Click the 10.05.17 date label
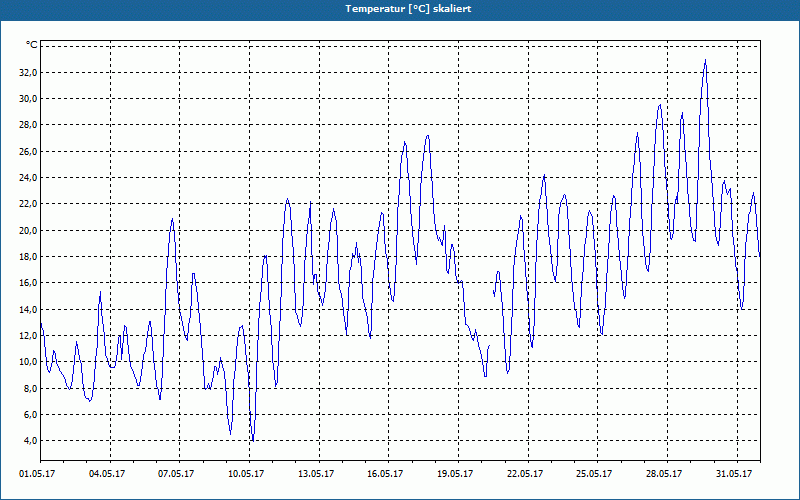The height and width of the screenshot is (500, 800). (x=246, y=474)
